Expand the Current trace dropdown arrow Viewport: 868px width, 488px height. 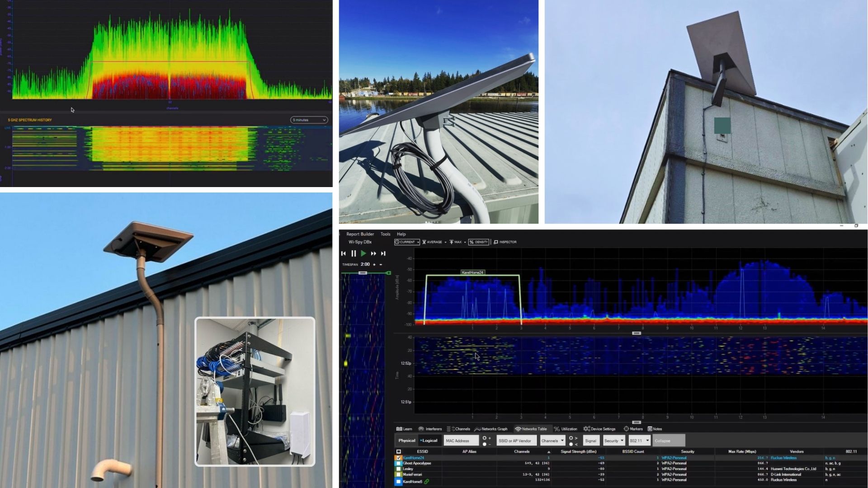[418, 242]
